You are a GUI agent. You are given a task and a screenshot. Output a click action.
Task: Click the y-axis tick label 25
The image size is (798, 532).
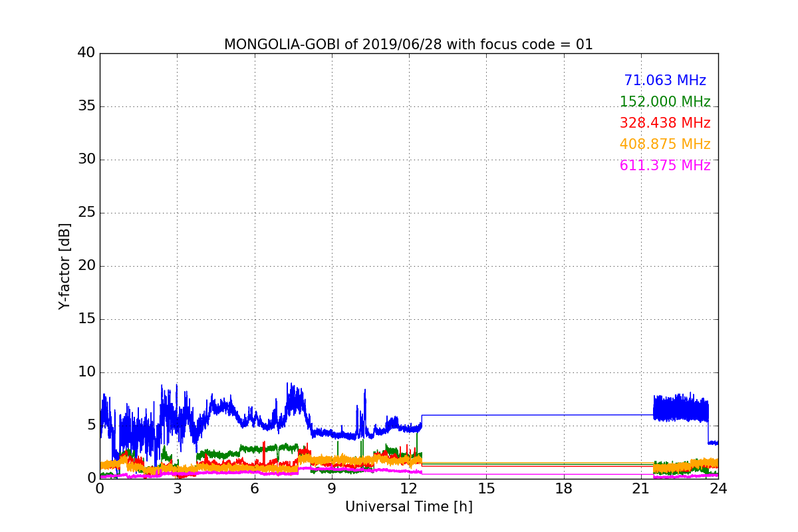tap(86, 213)
